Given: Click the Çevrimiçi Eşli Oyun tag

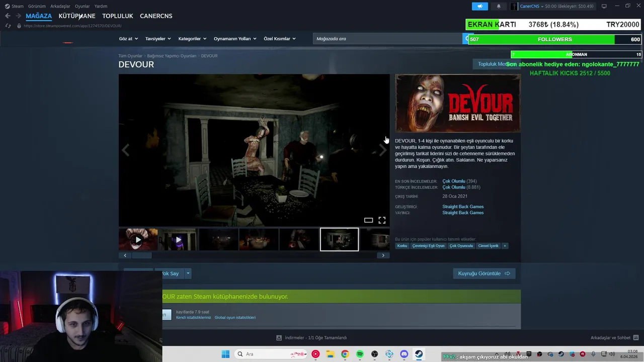Looking at the screenshot, I should tap(428, 246).
